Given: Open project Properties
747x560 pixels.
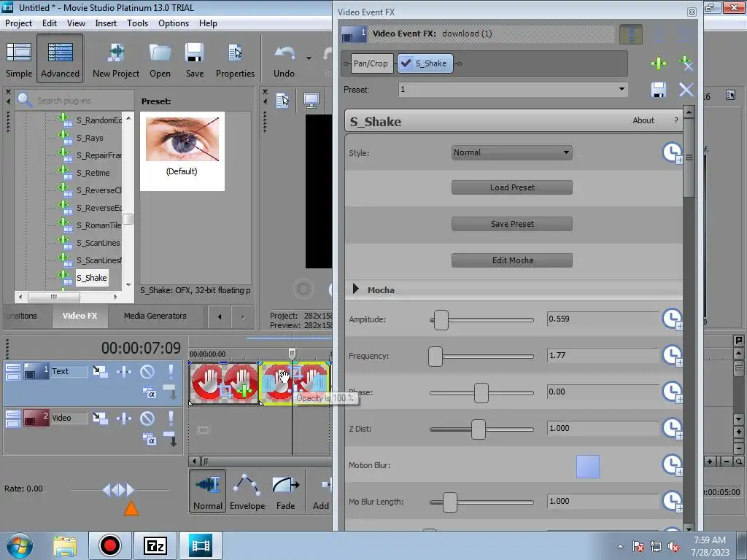Looking at the screenshot, I should pyautogui.click(x=235, y=60).
